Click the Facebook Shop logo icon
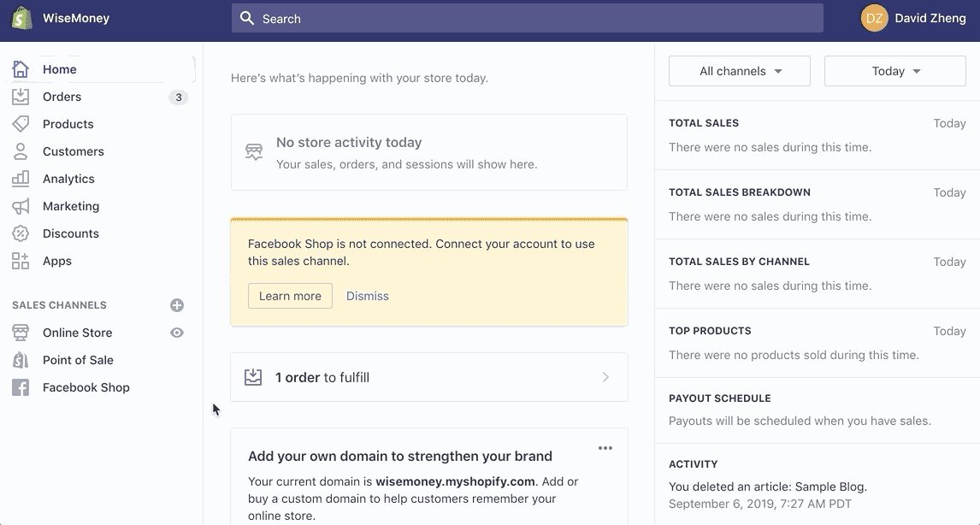The image size is (980, 525). tap(21, 387)
